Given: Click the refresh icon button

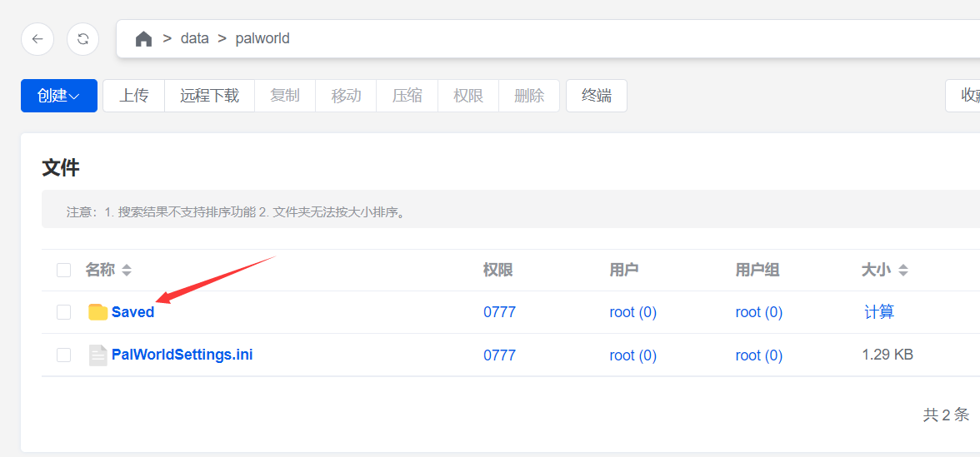Looking at the screenshot, I should click(82, 39).
